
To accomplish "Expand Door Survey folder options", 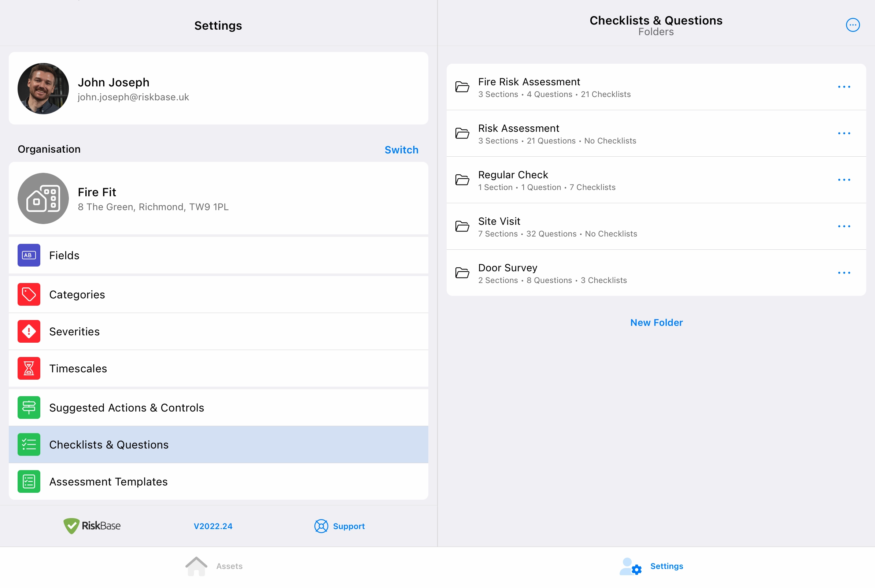I will (x=844, y=273).
